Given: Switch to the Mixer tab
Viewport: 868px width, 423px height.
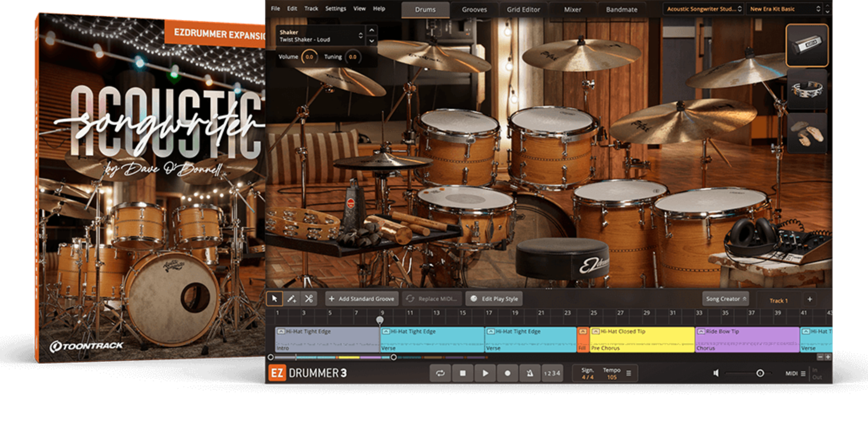Looking at the screenshot, I should (572, 10).
